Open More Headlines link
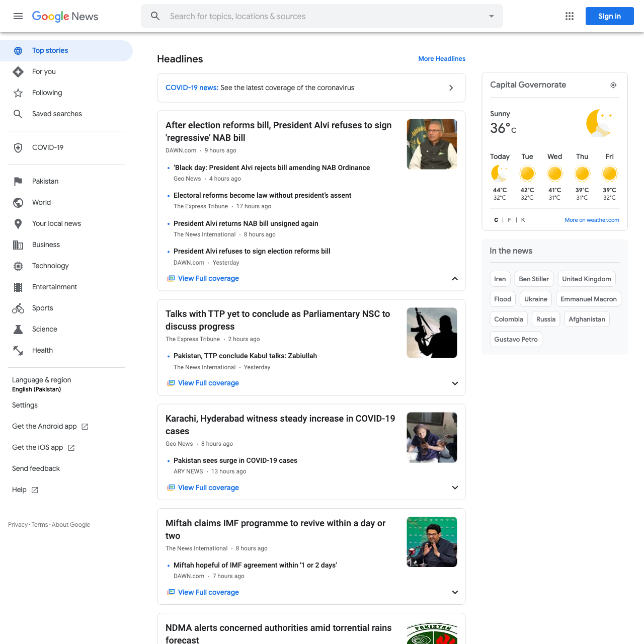 [x=442, y=59]
